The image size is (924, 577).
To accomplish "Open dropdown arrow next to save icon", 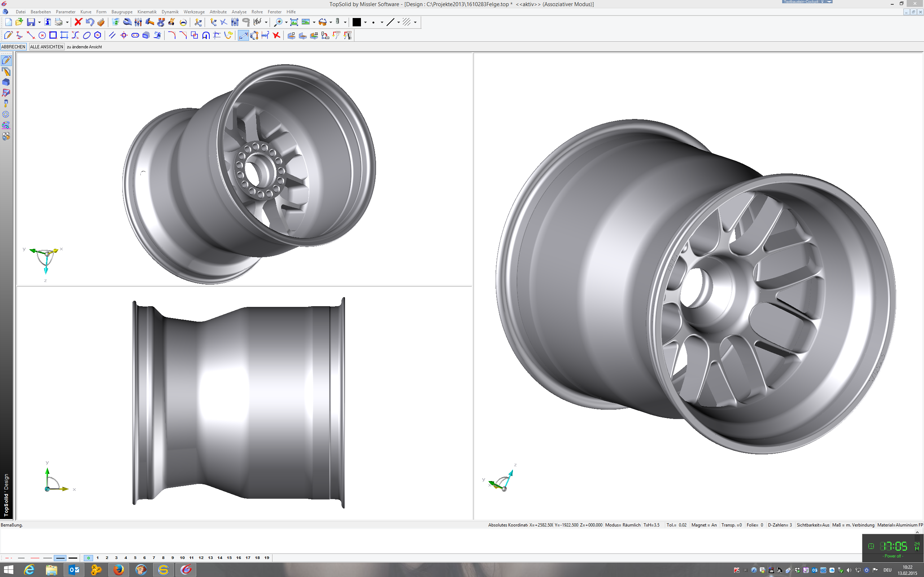I will point(39,22).
